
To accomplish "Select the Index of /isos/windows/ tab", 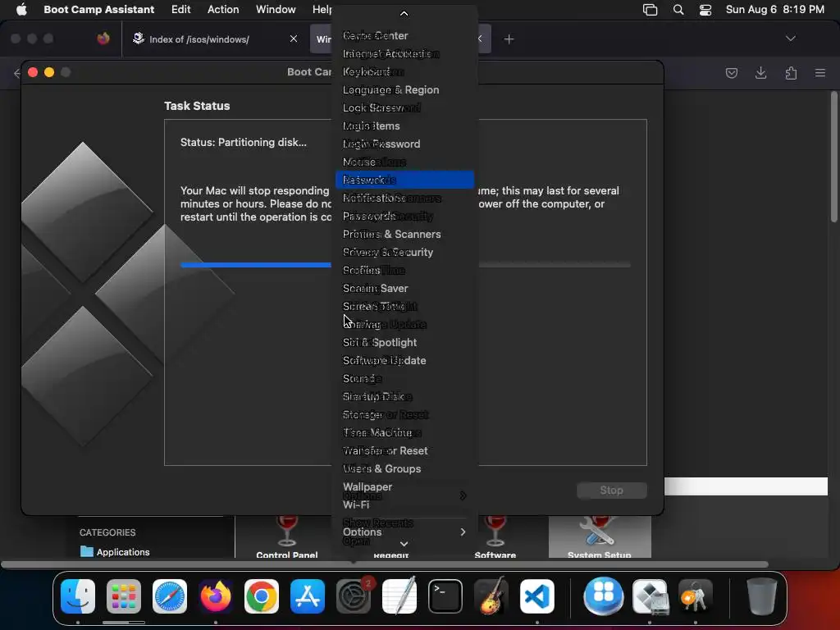I will 216,39.
